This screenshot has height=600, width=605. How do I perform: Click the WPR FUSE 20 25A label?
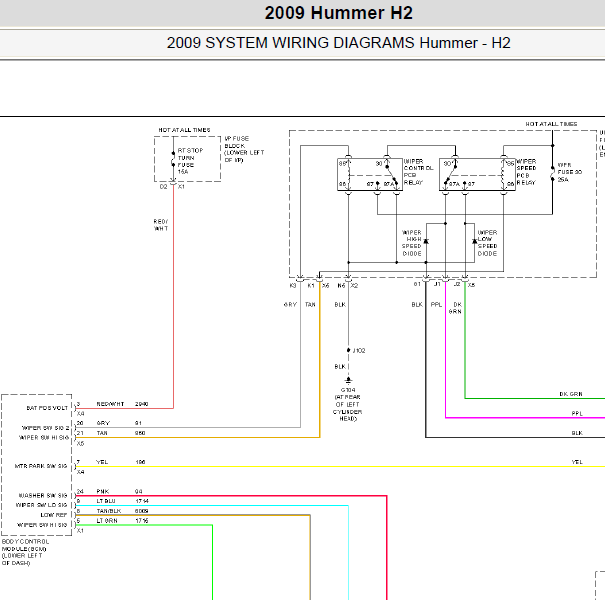[x=570, y=172]
